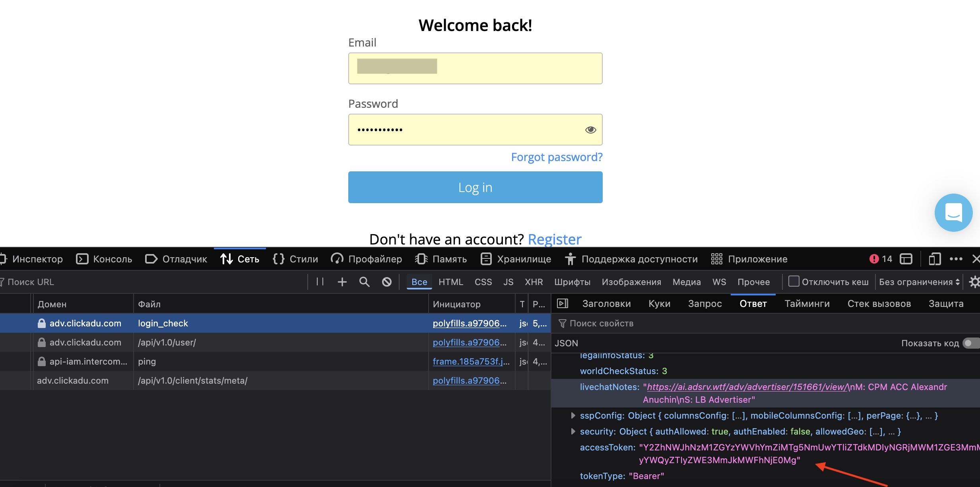This screenshot has height=487, width=980.
Task: Filter requests by JS
Action: [508, 282]
